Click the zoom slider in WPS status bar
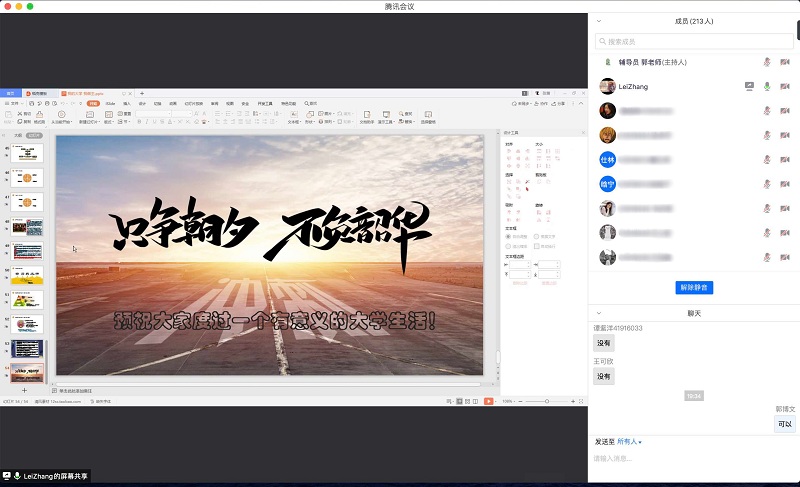 [x=547, y=401]
